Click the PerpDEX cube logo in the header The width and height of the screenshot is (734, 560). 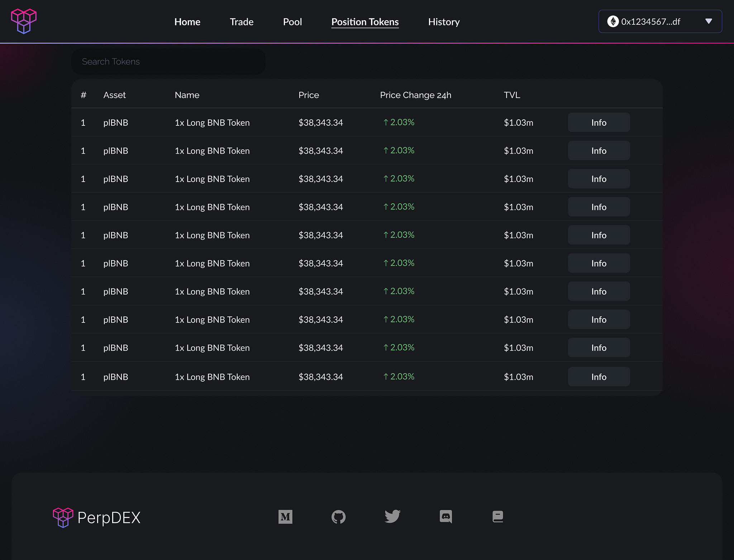click(24, 21)
